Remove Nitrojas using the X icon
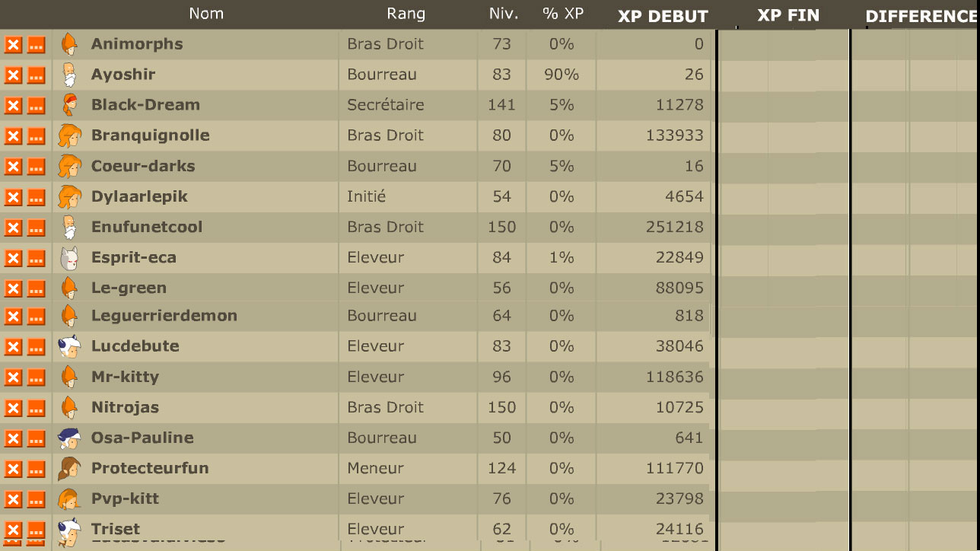Viewport: 980px width, 551px height. (x=13, y=408)
